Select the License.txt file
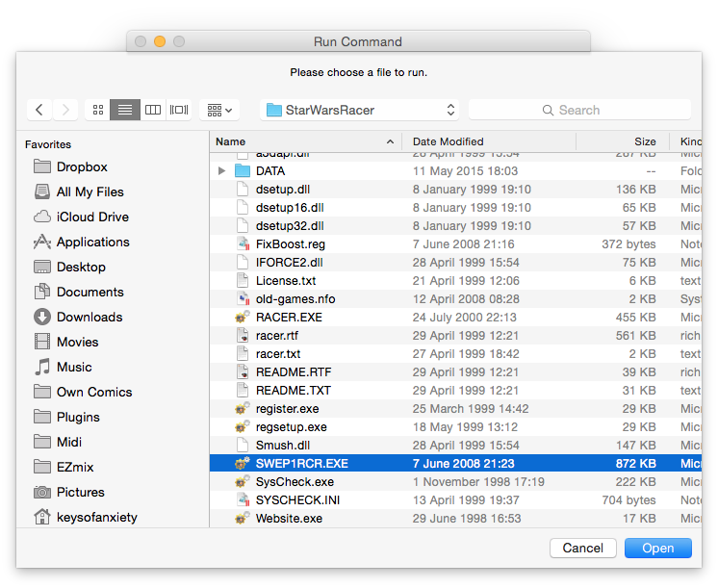 point(455,281)
